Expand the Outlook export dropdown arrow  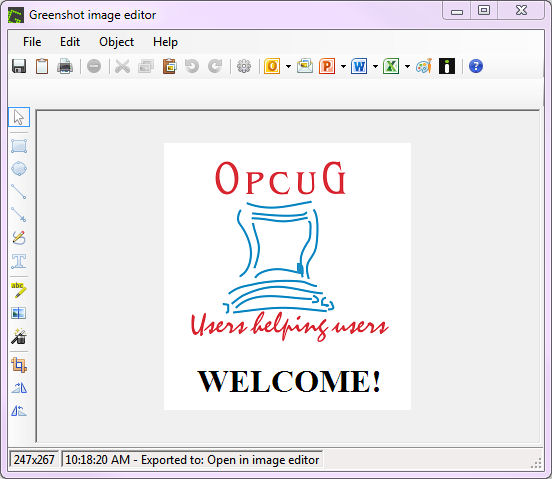(x=288, y=67)
